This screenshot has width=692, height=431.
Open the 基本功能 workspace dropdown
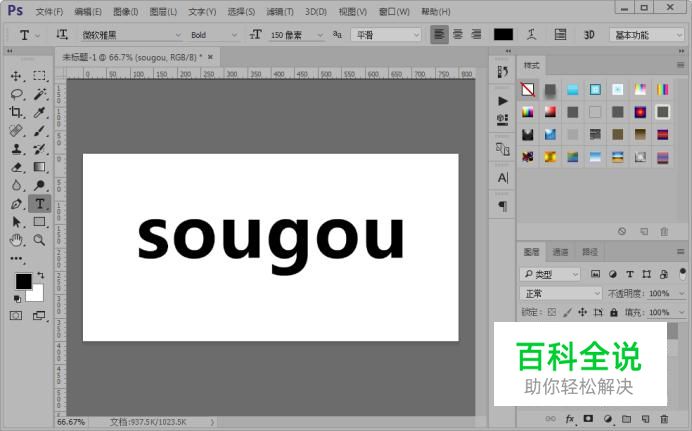tap(647, 35)
